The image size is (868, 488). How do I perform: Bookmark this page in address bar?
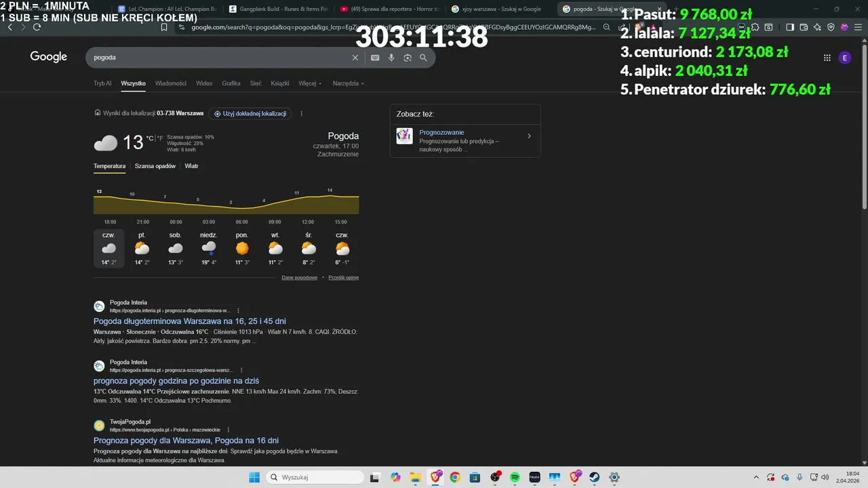164,27
